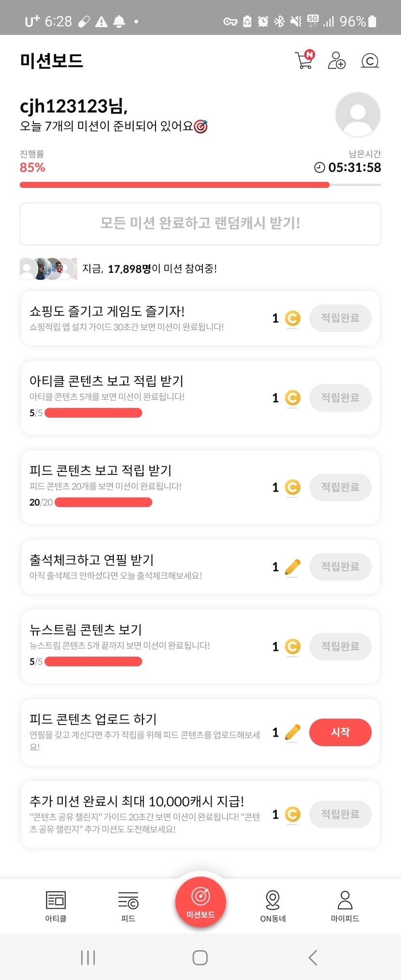
Task: Tap the profile avatar picture
Action: click(x=358, y=114)
